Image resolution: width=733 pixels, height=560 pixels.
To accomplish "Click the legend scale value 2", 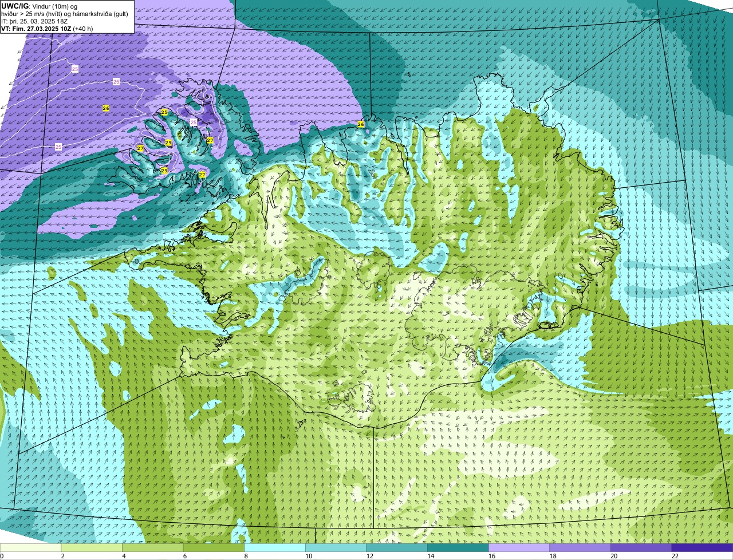I will coord(62,556).
